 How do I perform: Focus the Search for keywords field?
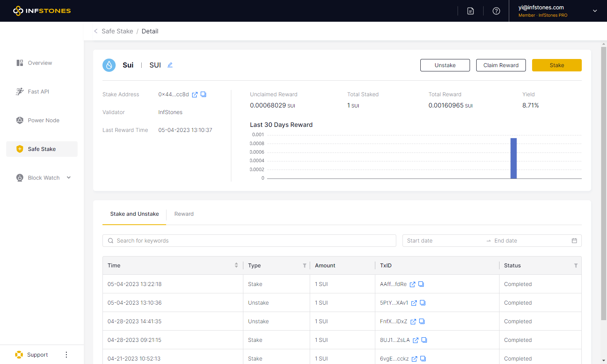tap(249, 241)
